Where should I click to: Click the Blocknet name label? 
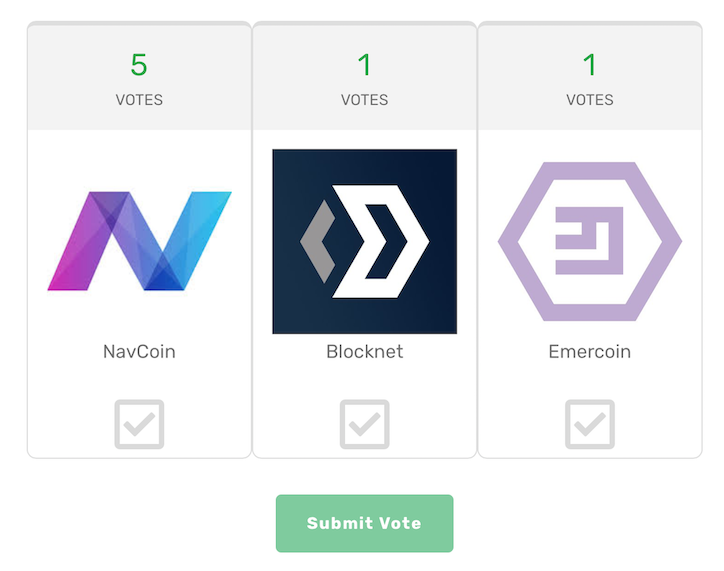364,352
